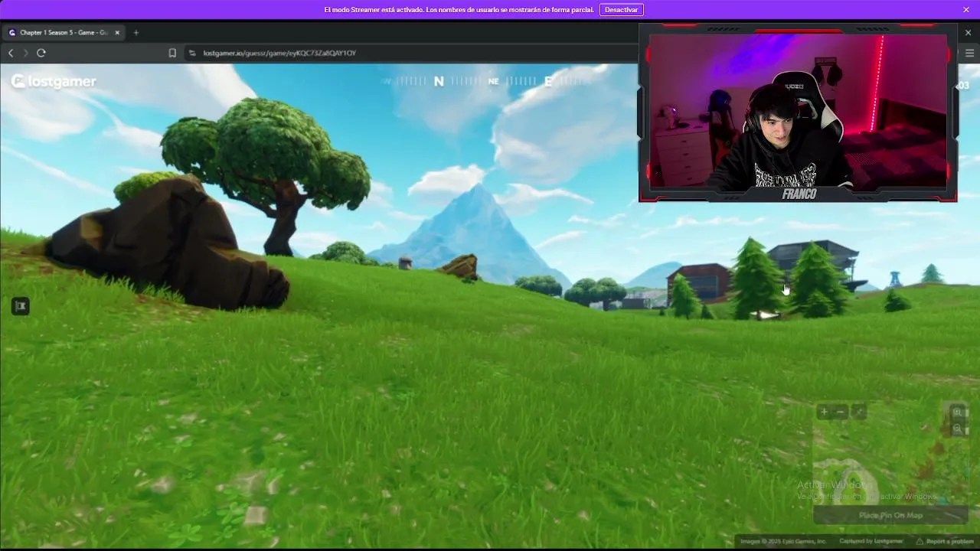Enlarge the guess map with plus button
Image resolution: width=980 pixels, height=551 pixels.
824,412
